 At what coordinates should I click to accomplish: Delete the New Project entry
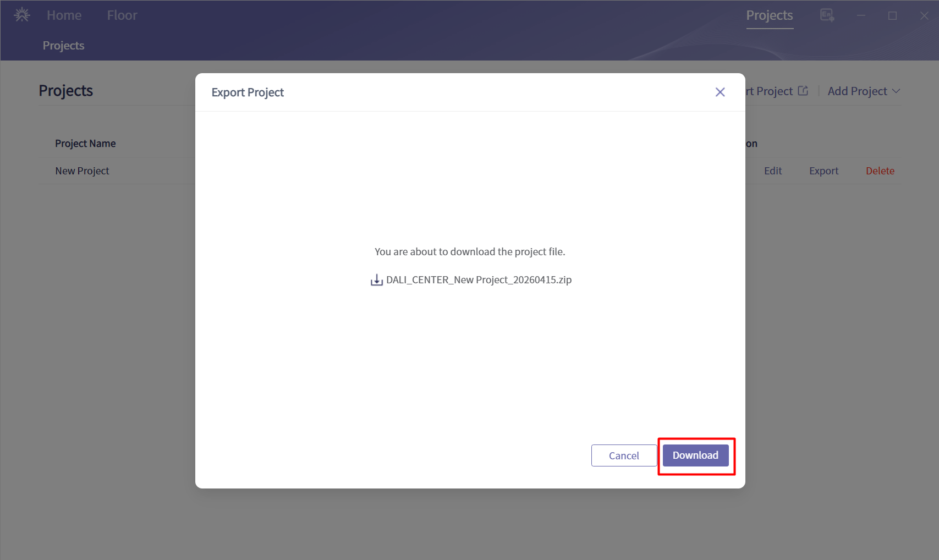pos(880,171)
